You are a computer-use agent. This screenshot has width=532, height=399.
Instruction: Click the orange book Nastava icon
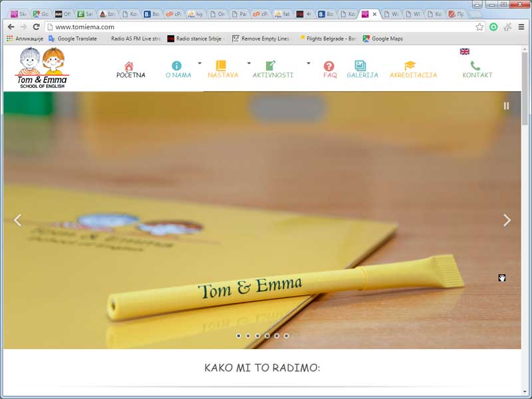pyautogui.click(x=221, y=65)
